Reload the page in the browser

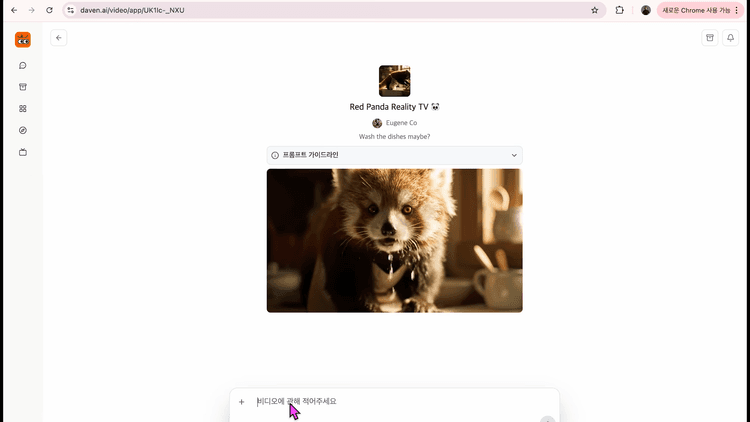pyautogui.click(x=49, y=10)
